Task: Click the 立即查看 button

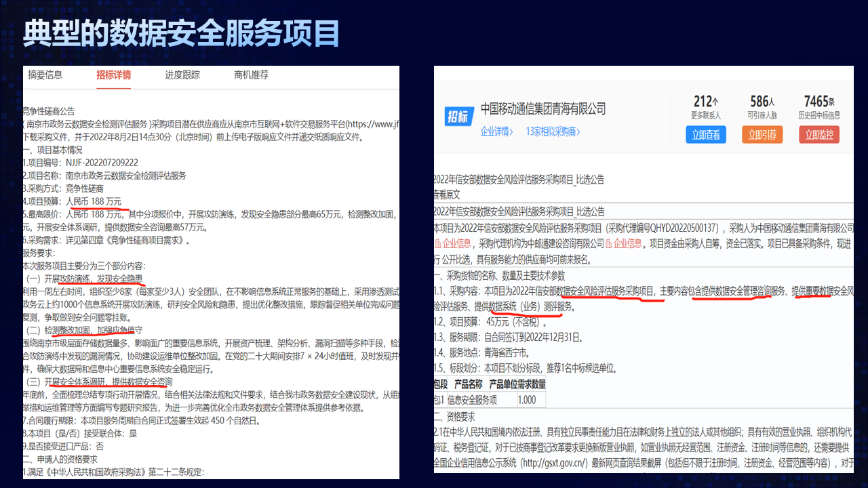Action: (706, 135)
